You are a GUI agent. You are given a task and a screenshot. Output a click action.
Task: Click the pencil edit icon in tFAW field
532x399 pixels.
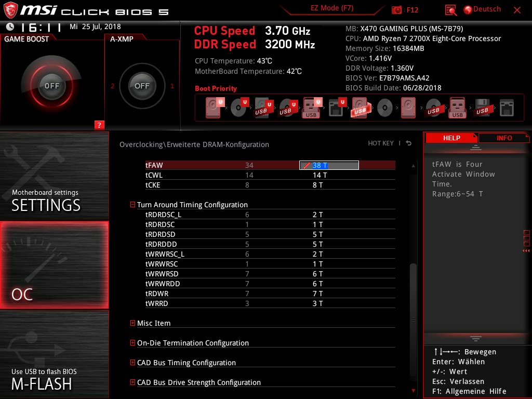(307, 165)
